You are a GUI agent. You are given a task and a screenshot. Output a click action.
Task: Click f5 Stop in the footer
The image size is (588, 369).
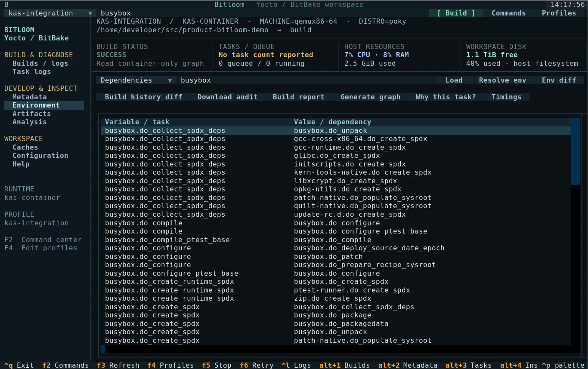(217, 366)
